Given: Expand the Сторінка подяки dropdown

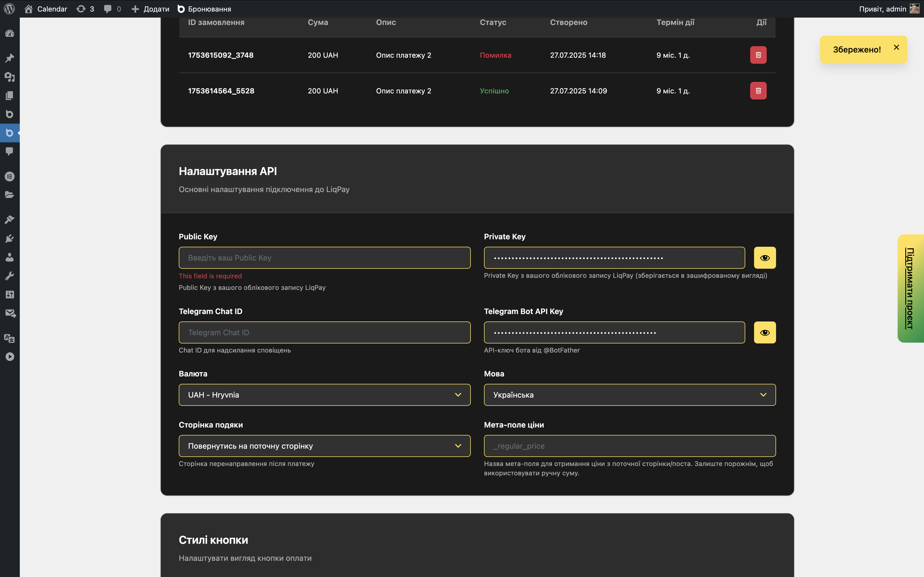Looking at the screenshot, I should (x=324, y=445).
